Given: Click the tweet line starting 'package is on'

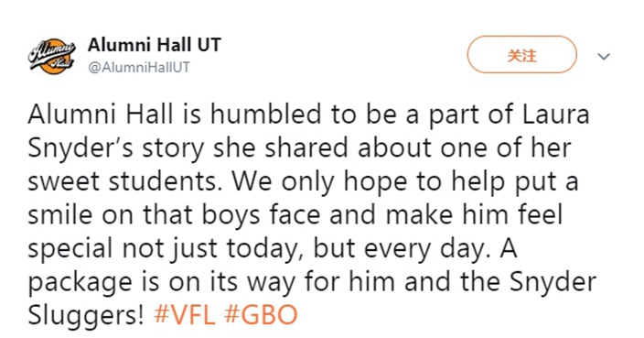Looking at the screenshot, I should pyautogui.click(x=312, y=282).
